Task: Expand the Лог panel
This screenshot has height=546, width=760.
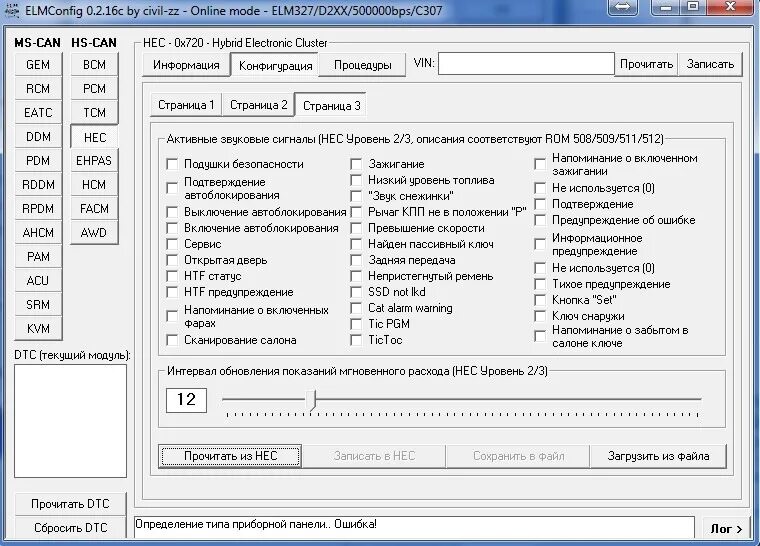Action: click(726, 529)
